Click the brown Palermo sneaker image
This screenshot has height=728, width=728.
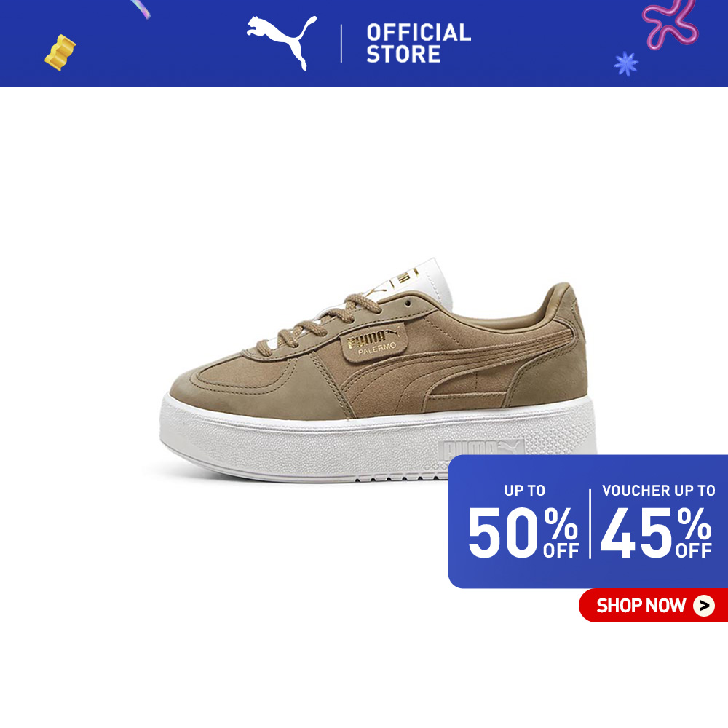click(378, 370)
